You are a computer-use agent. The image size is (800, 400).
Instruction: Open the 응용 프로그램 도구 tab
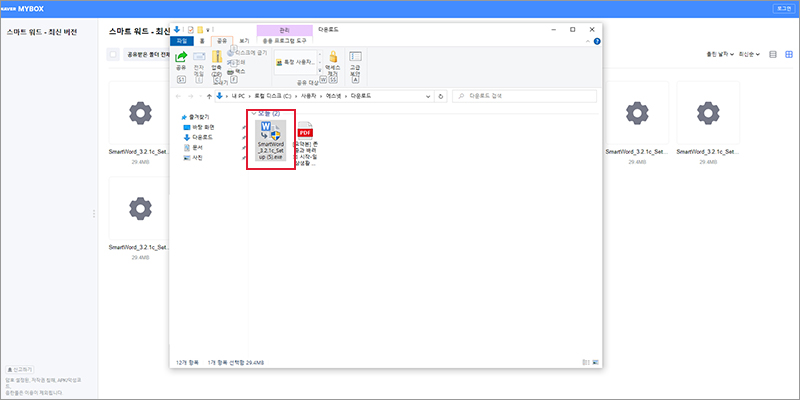284,40
